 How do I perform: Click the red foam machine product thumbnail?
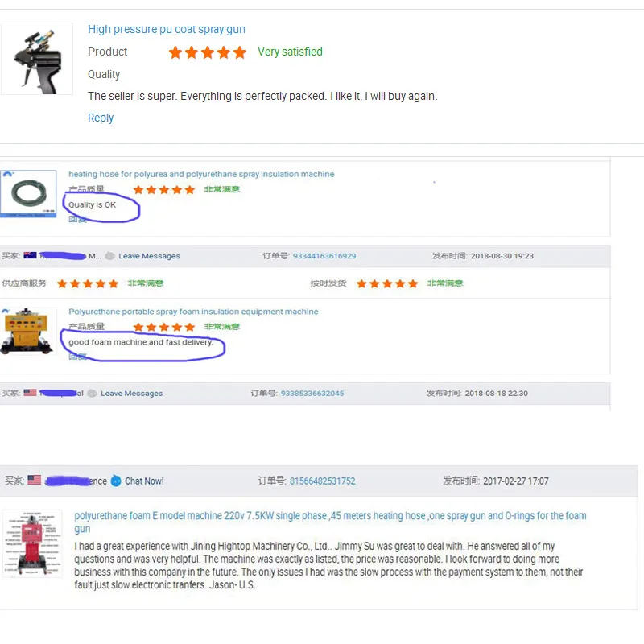click(32, 543)
